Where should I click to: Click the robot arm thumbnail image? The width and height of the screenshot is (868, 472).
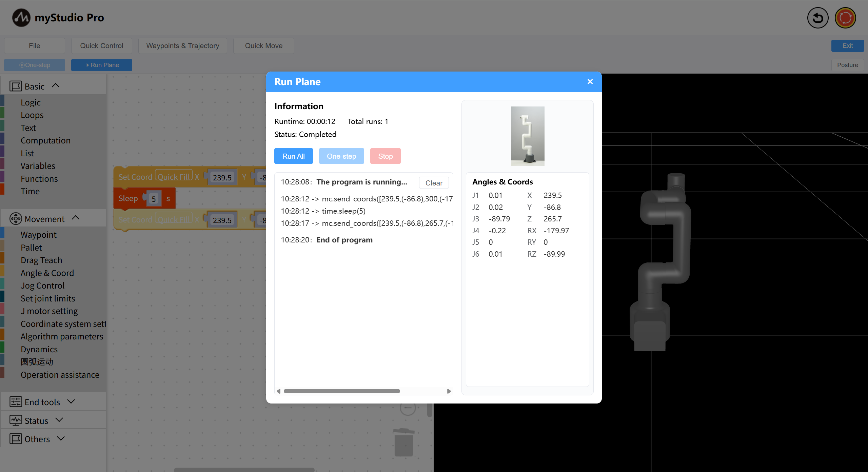coord(527,136)
